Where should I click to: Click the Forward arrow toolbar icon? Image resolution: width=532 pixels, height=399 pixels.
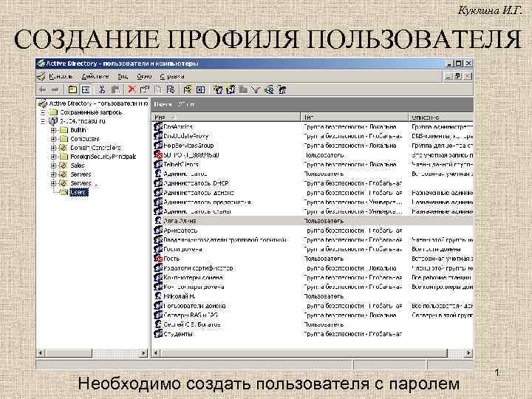click(55, 89)
